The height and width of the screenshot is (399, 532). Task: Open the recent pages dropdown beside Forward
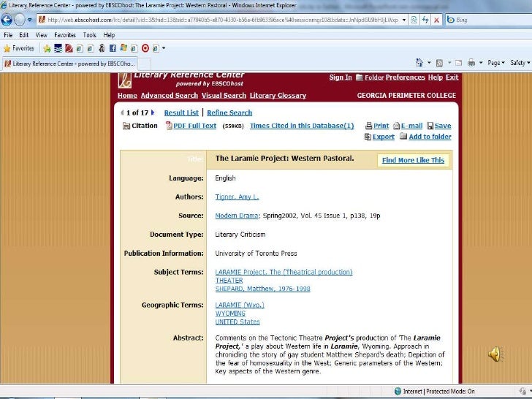[30, 20]
